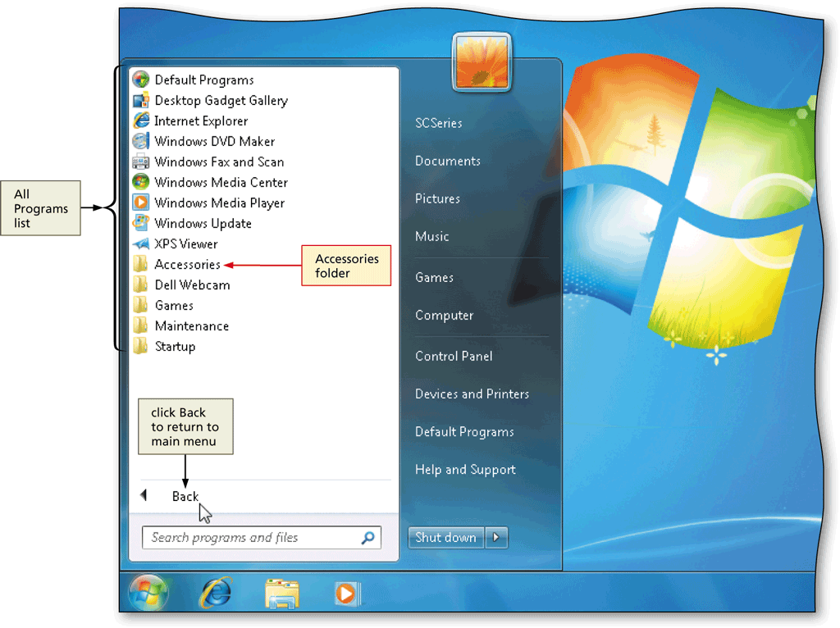Open the SCSeries user folder

(439, 123)
